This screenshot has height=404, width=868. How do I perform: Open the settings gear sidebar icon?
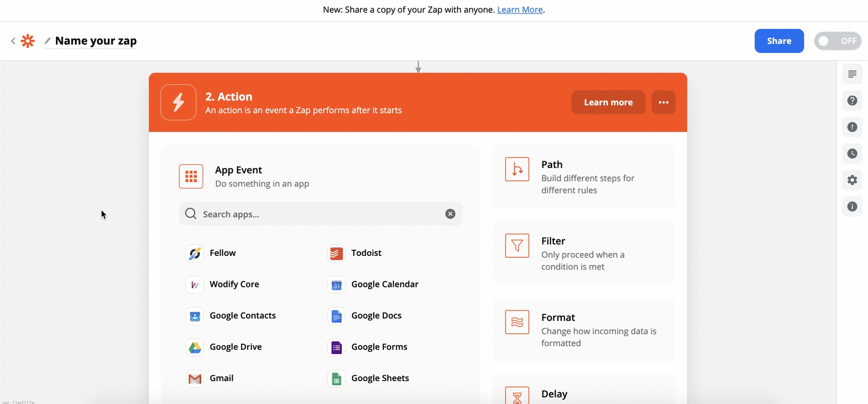point(852,180)
